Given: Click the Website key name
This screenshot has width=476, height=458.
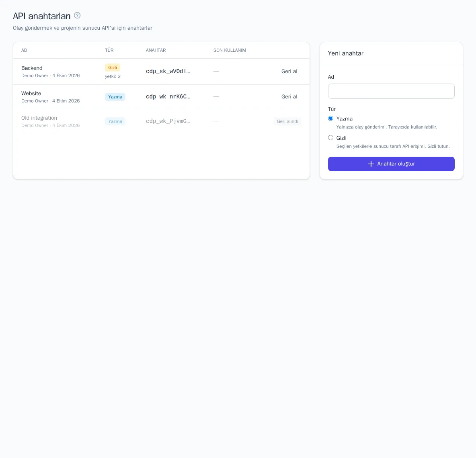Looking at the screenshot, I should pyautogui.click(x=31, y=94).
